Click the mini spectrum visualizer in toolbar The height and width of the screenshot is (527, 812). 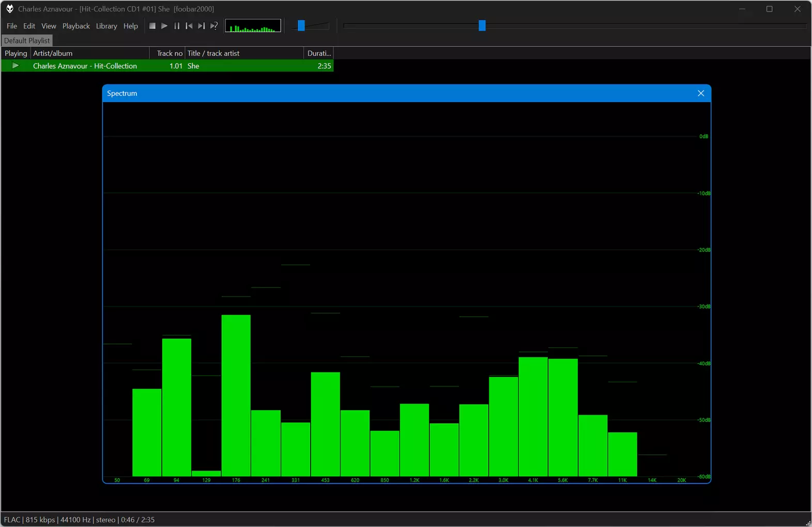[253, 26]
